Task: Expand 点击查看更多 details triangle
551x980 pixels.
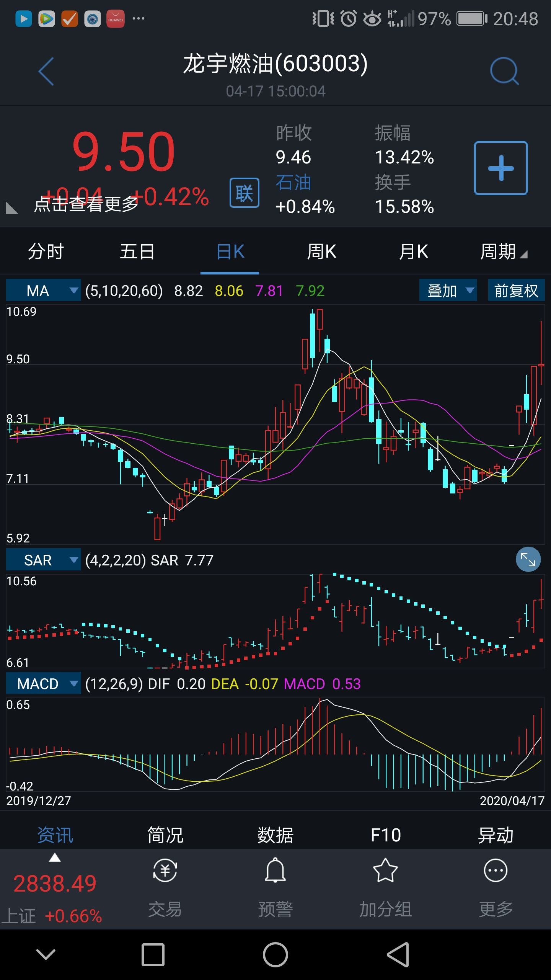Action: (11, 208)
